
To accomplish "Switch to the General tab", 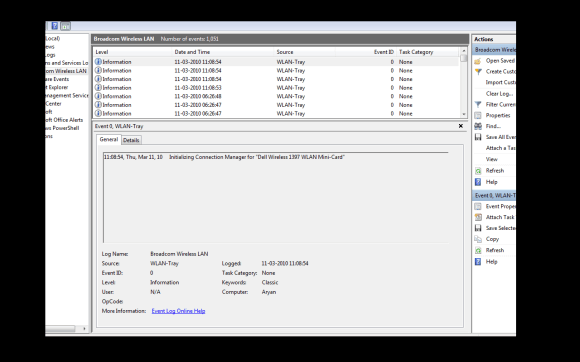I will click(x=108, y=139).
